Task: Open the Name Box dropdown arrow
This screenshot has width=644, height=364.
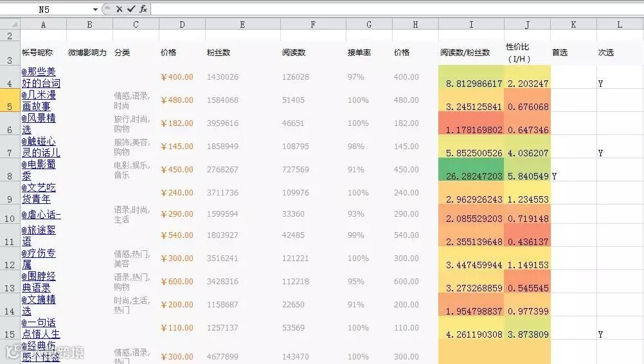Action: pos(95,10)
